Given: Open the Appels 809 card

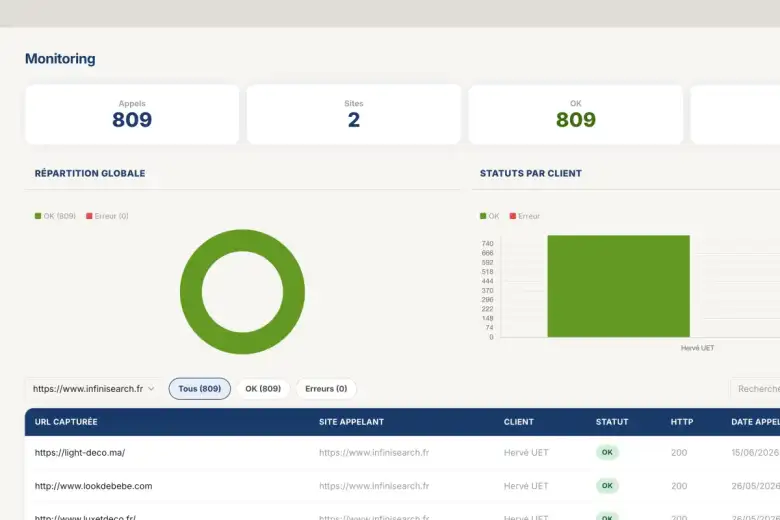Looking at the screenshot, I should point(132,114).
